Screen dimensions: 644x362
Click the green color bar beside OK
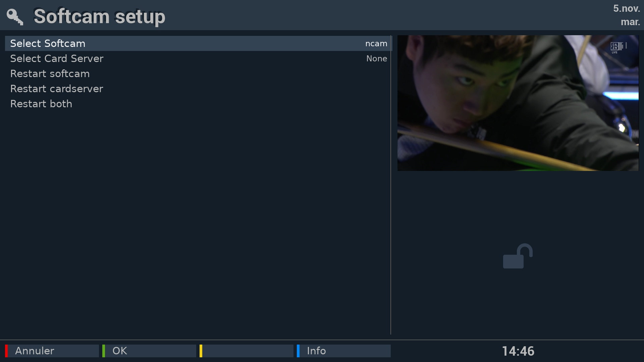coord(104,351)
